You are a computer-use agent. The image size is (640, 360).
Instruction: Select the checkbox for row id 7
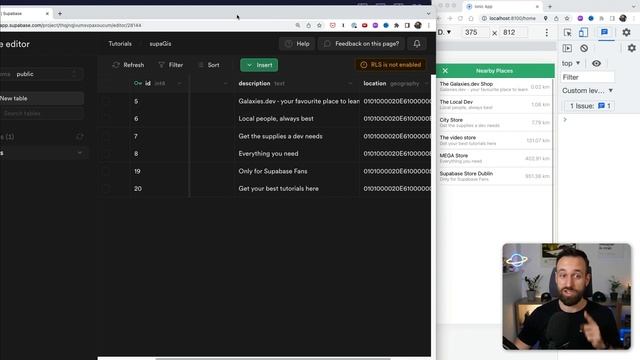(106, 136)
